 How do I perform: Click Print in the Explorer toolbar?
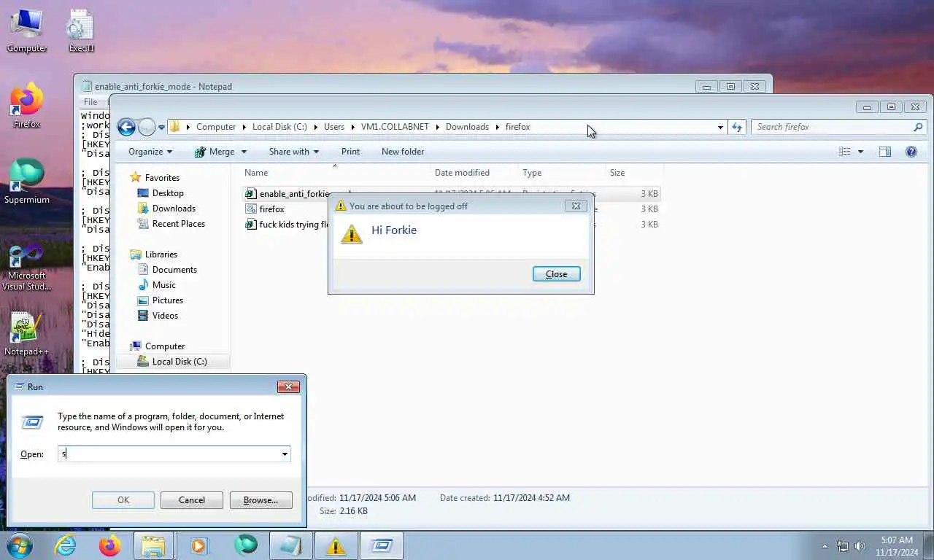(x=350, y=152)
